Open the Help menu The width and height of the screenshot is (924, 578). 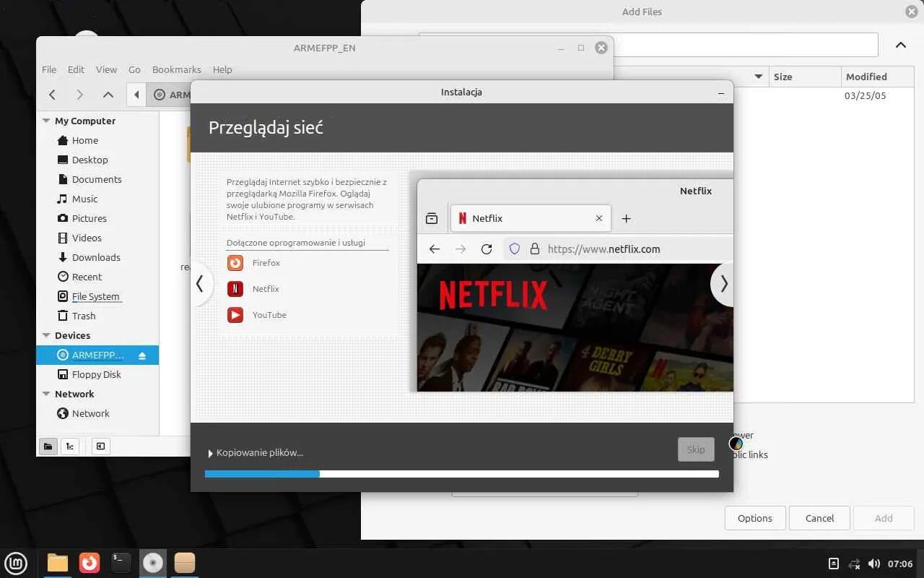tap(222, 69)
